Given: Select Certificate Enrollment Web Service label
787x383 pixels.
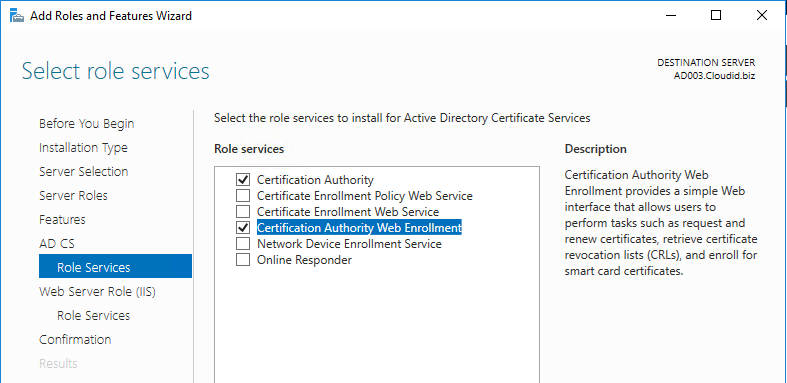Looking at the screenshot, I should [348, 211].
